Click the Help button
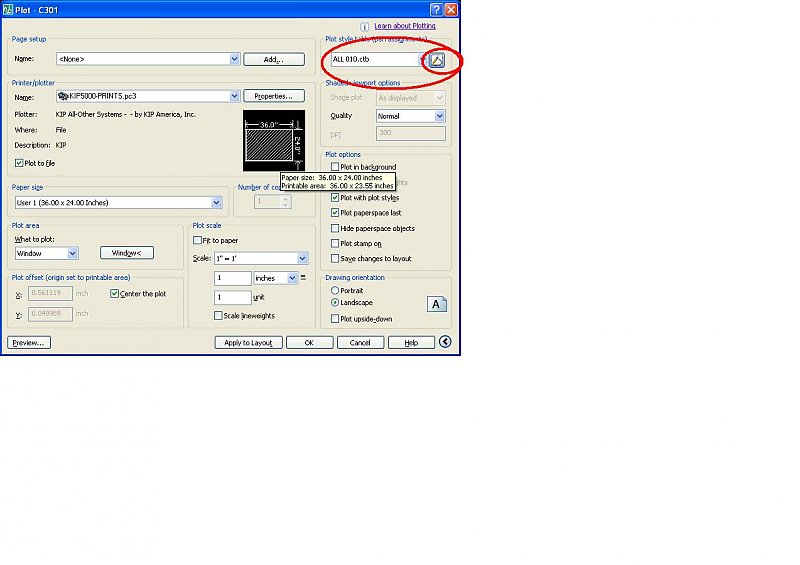Image resolution: width=800 pixels, height=565 pixels. [x=411, y=342]
